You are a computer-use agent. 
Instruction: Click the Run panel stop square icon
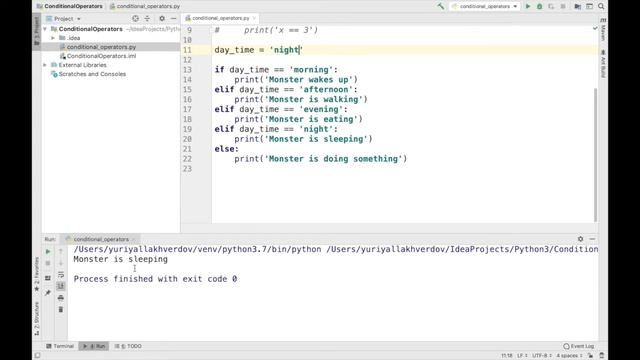point(48,264)
